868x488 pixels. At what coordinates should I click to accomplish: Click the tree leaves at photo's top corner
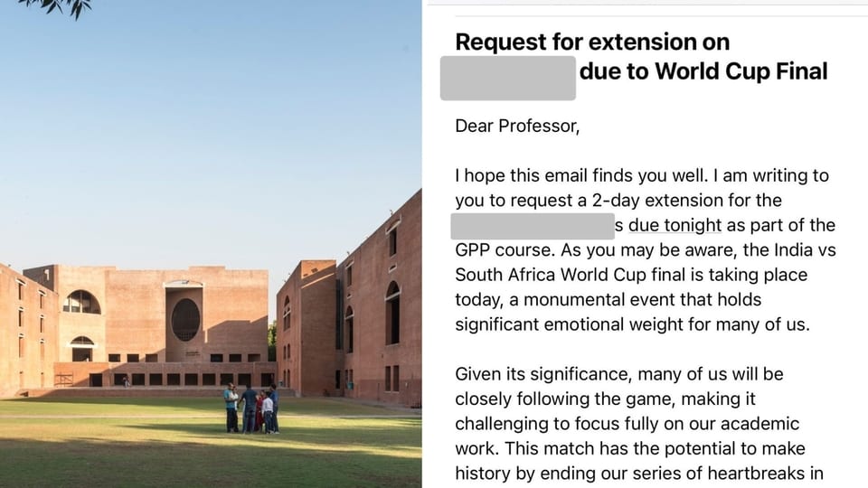[55, 8]
